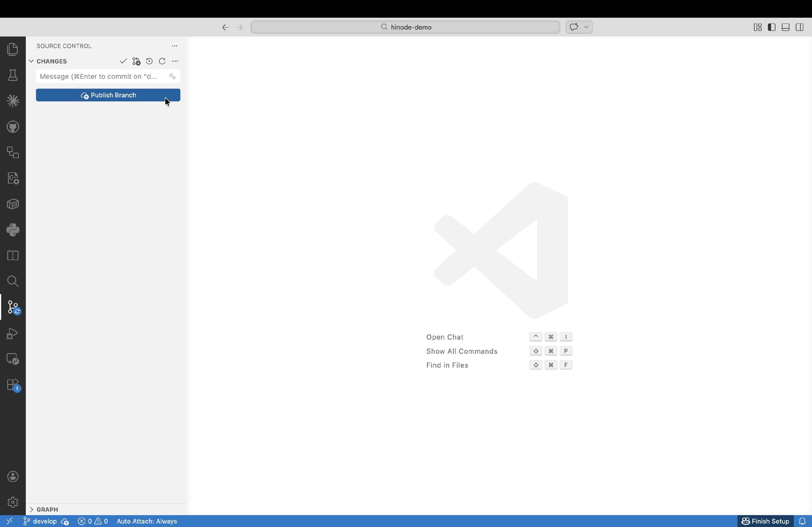This screenshot has height=527, width=812.
Task: Open the chat dropdown arrow in title bar
Action: 586,27
